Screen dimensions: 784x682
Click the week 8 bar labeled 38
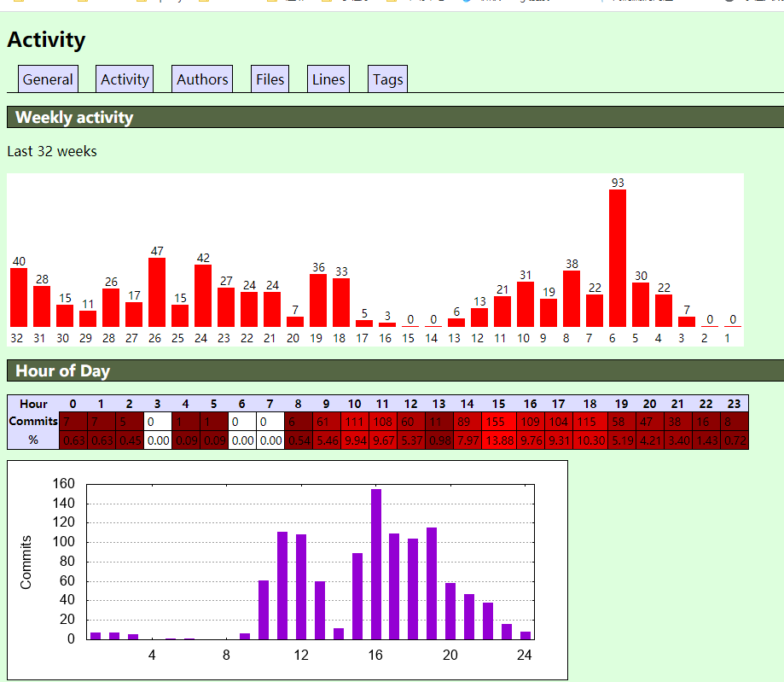pyautogui.click(x=572, y=299)
